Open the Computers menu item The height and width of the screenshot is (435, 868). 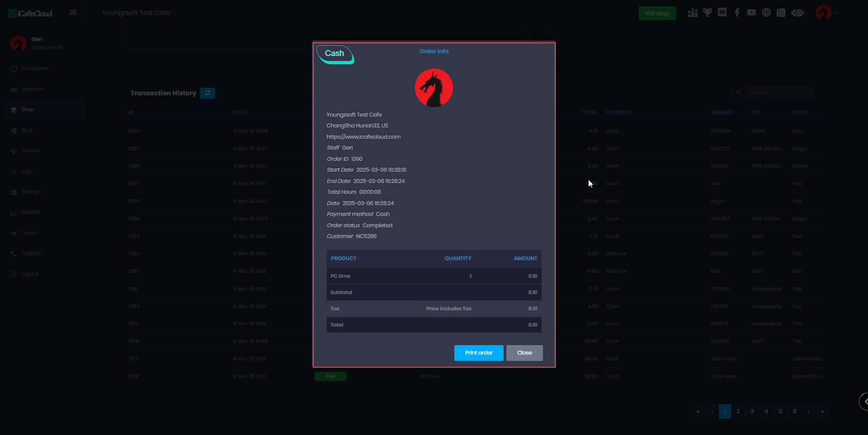pyautogui.click(x=35, y=69)
